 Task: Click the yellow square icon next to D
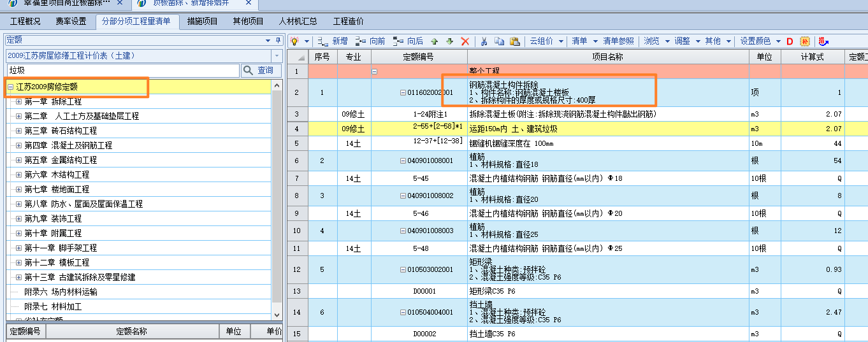tap(805, 41)
